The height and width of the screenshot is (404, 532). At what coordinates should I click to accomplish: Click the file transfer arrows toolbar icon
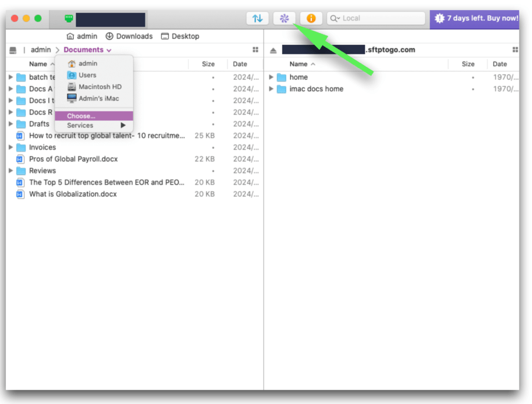[257, 18]
